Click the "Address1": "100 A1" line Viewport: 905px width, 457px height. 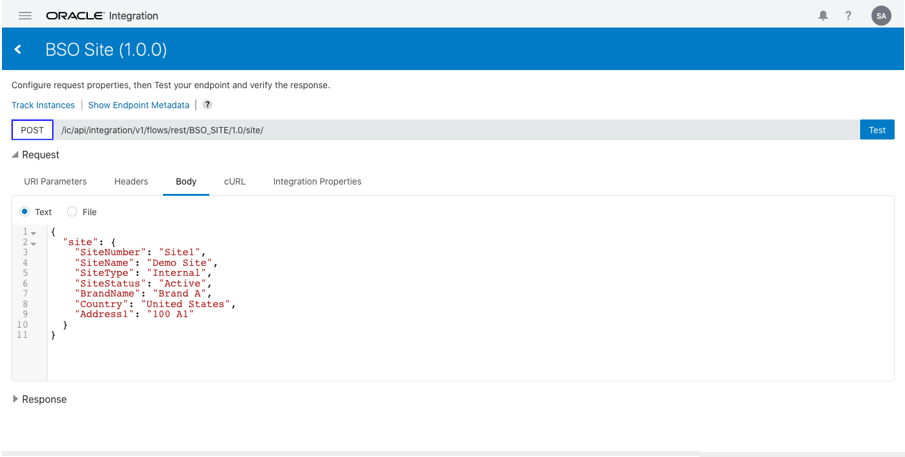pos(134,314)
